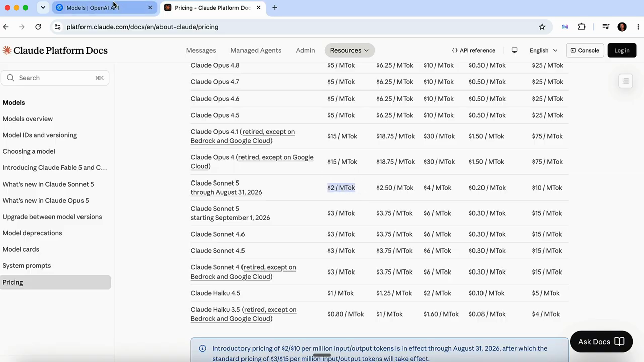Screen dimensions: 644x362
Task: Click the Claude Opus 4 retired note link
Action: [x=252, y=162]
